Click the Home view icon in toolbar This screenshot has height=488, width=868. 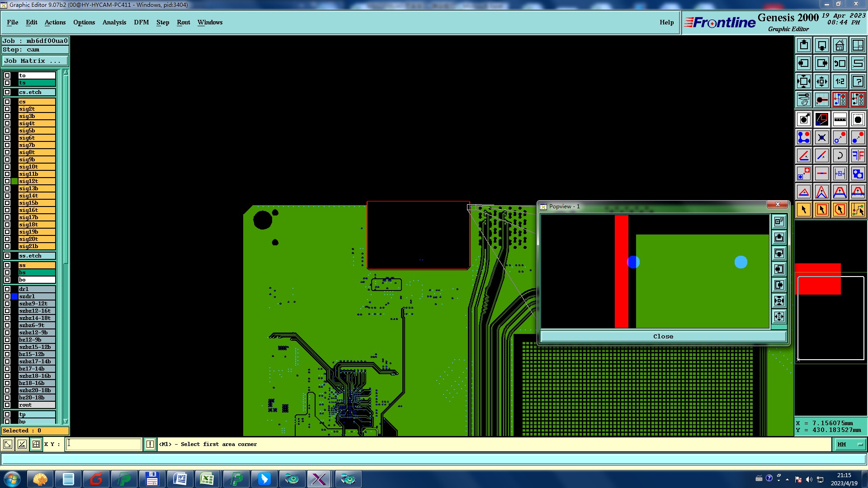[840, 45]
